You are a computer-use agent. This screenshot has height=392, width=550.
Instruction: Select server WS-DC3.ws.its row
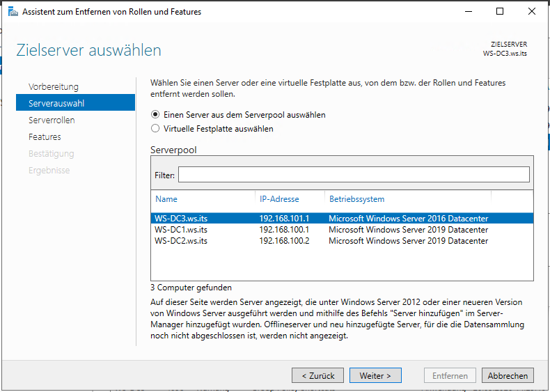[x=342, y=219]
